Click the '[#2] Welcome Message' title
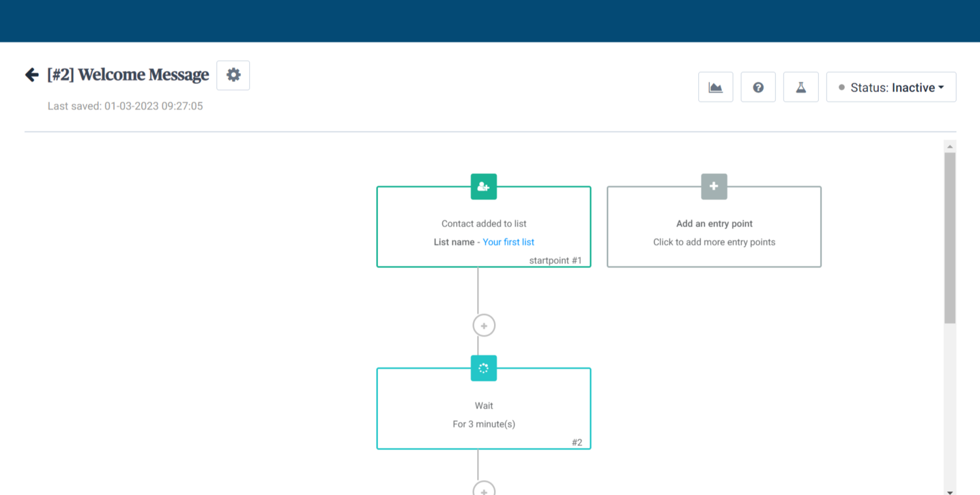The width and height of the screenshot is (980, 495). (x=128, y=75)
